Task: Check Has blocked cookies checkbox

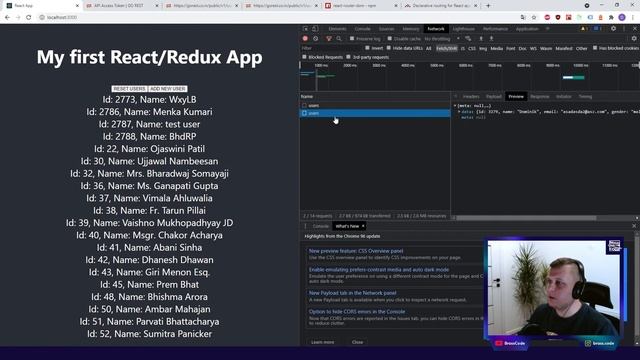Action: pos(595,48)
